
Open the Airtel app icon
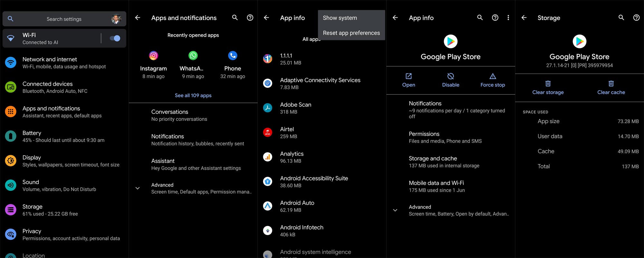tap(268, 132)
